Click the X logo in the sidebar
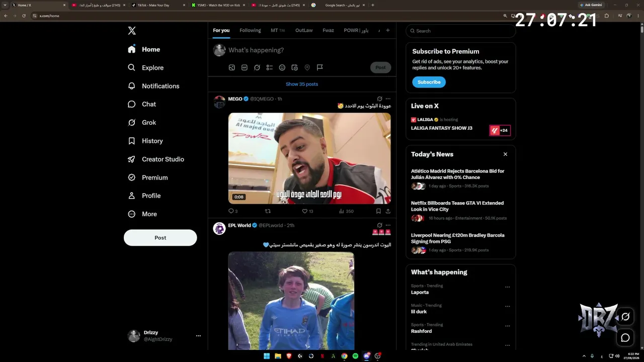644x362 pixels. coord(132,31)
